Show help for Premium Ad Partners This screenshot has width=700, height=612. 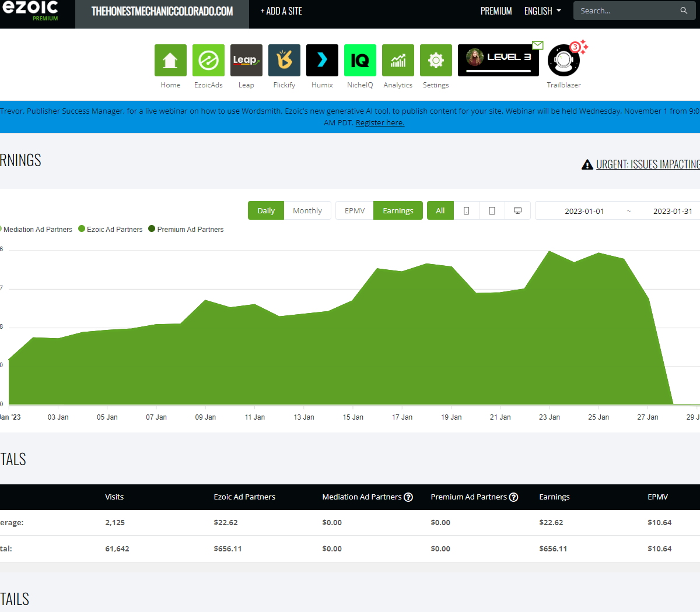513,497
